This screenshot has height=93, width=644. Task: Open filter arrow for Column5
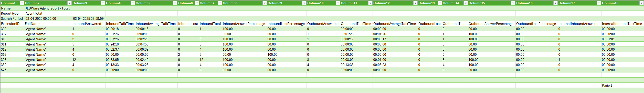click(175, 3)
